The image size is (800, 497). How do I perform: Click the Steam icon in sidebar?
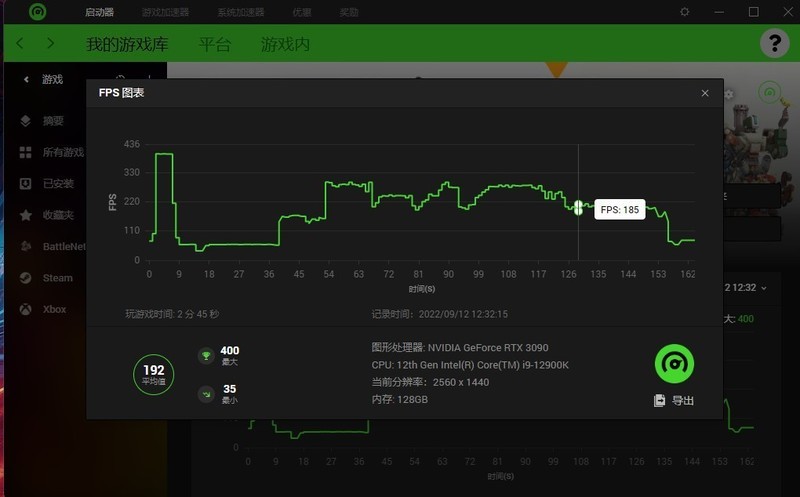[x=26, y=278]
